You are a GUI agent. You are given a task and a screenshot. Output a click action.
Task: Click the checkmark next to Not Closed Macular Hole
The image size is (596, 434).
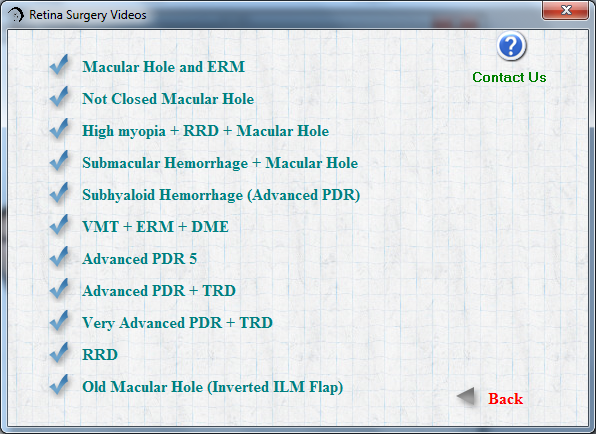point(59,97)
